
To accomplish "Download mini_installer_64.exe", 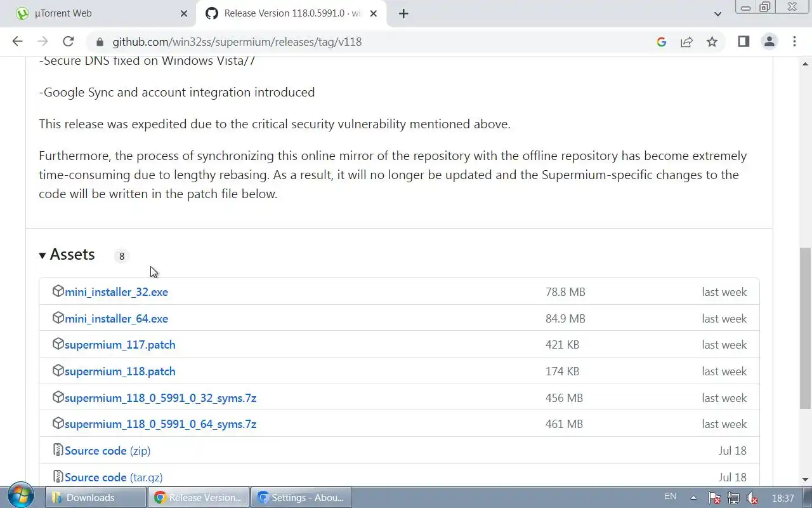I will click(x=116, y=319).
